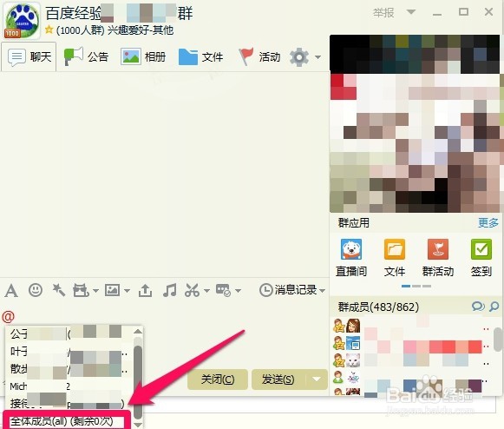Screen dimensions: 504x429
Task: Expand the gift box dropdown arrow
Action: coord(95,291)
